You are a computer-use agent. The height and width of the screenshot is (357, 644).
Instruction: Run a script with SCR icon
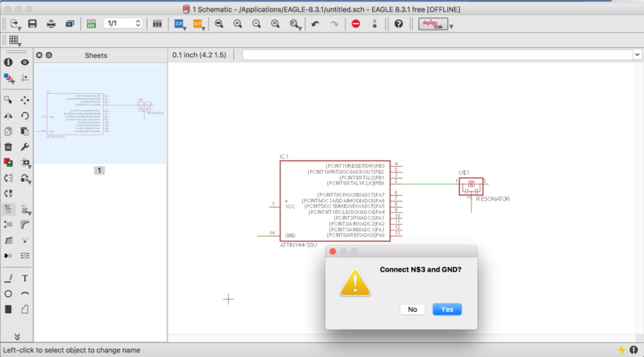(x=179, y=24)
